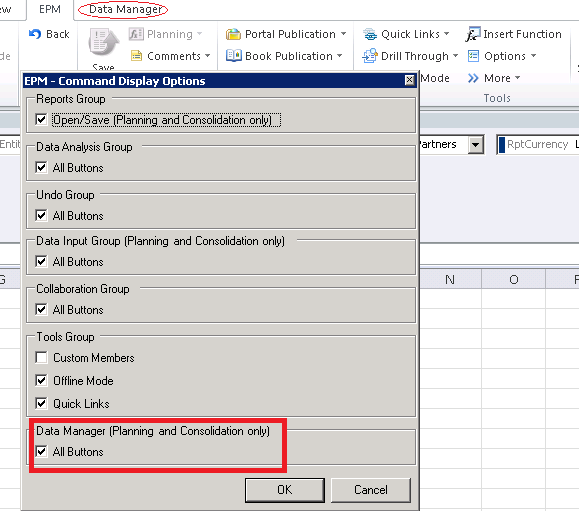Open the Comments icon menu
The height and width of the screenshot is (511, 579).
tap(137, 56)
